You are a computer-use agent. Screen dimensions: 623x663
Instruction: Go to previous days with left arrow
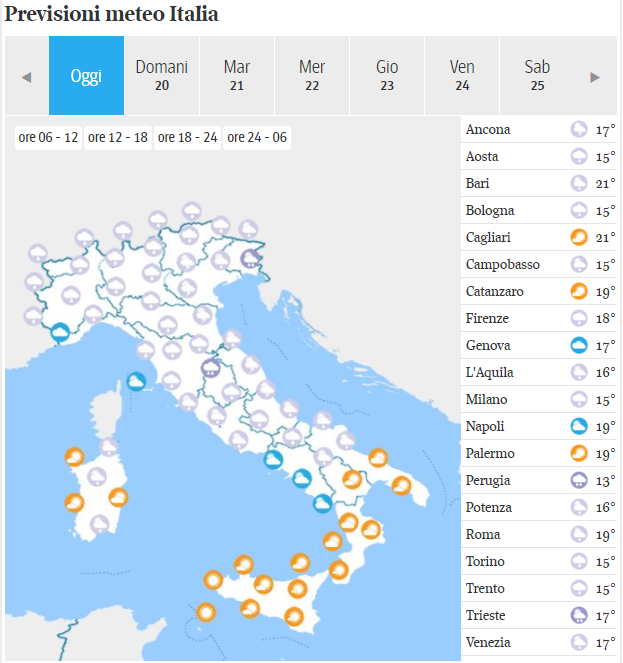point(26,77)
